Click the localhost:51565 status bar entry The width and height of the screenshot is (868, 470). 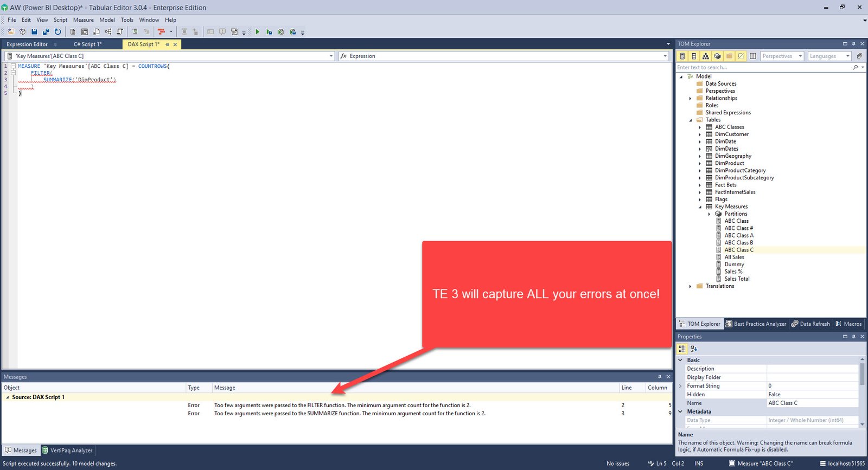[843, 463]
